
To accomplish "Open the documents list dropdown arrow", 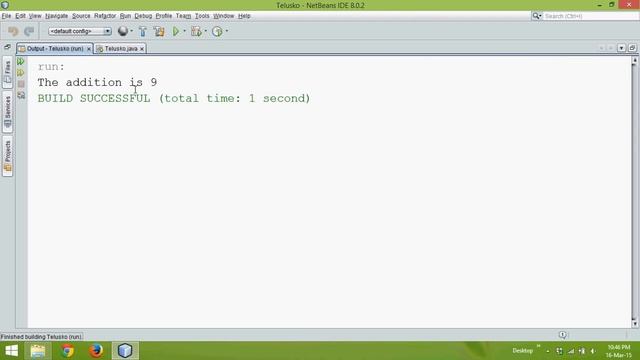I will tap(621, 48).
